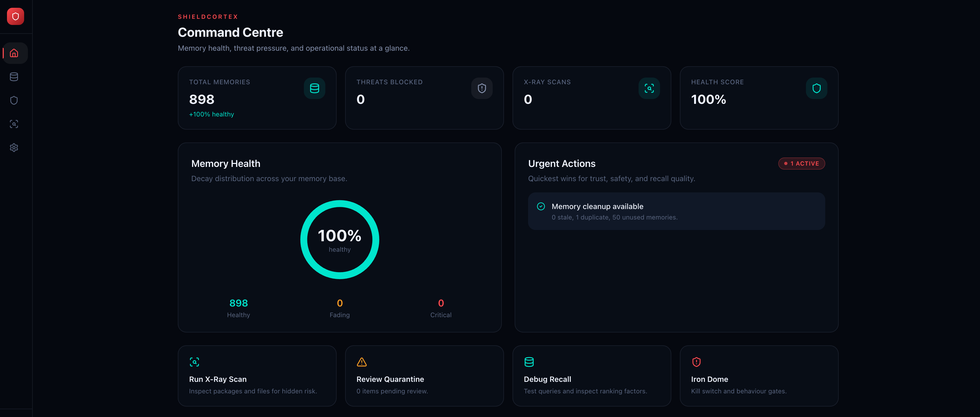Open the Iron Dome card
The height and width of the screenshot is (417, 980).
(759, 376)
